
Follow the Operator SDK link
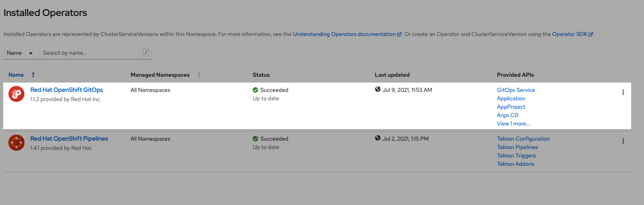click(x=570, y=34)
